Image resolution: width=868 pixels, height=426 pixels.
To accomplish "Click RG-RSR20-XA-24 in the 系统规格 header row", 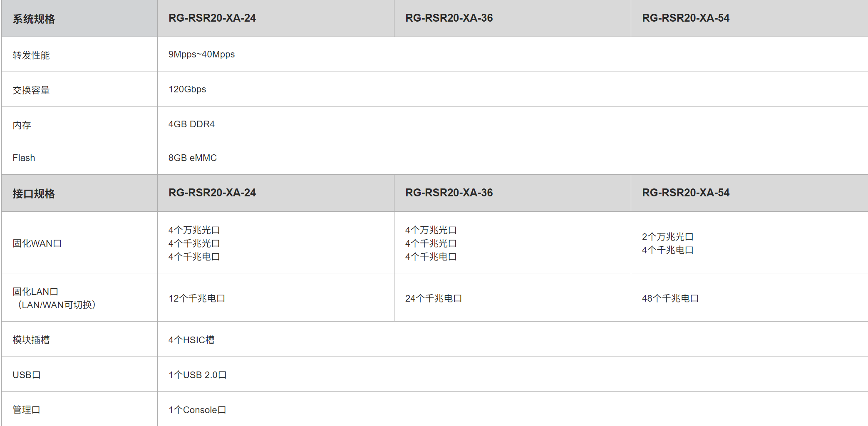I will [x=212, y=18].
